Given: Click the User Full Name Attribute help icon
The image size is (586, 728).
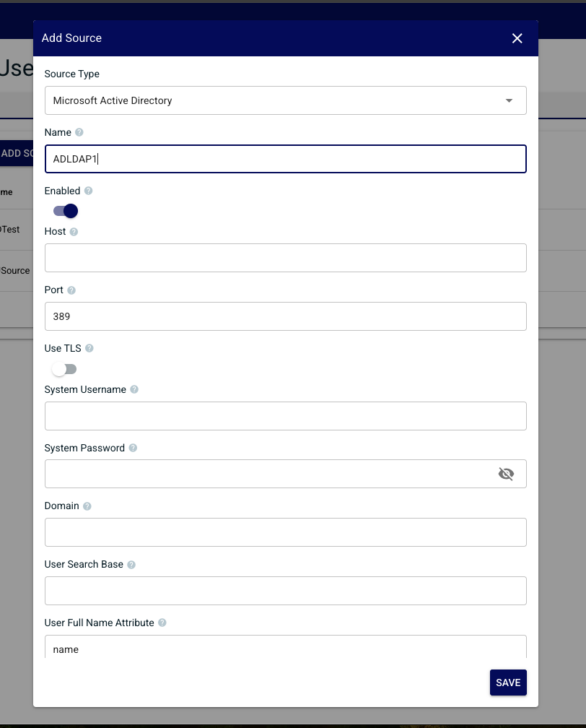Looking at the screenshot, I should [x=162, y=623].
